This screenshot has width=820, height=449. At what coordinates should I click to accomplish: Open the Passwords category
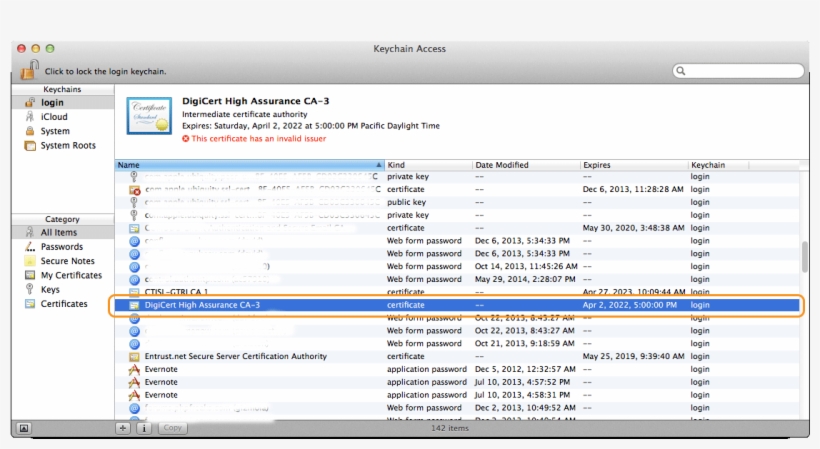(x=63, y=247)
